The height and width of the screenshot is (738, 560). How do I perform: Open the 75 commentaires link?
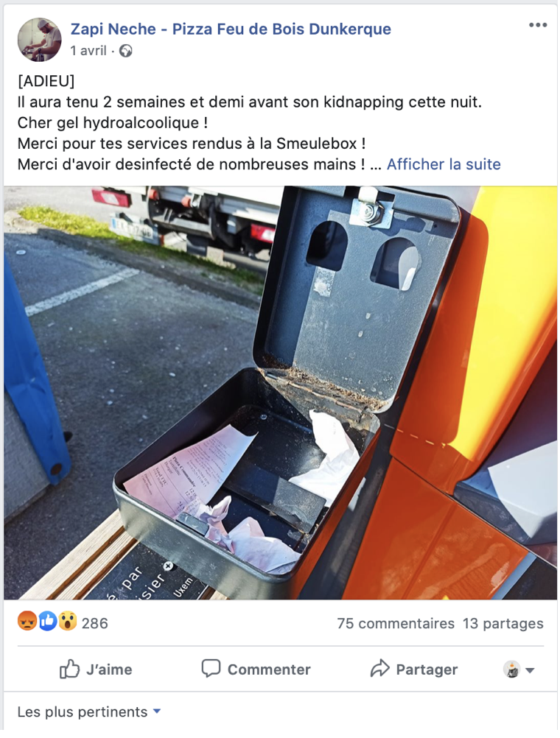pos(396,623)
